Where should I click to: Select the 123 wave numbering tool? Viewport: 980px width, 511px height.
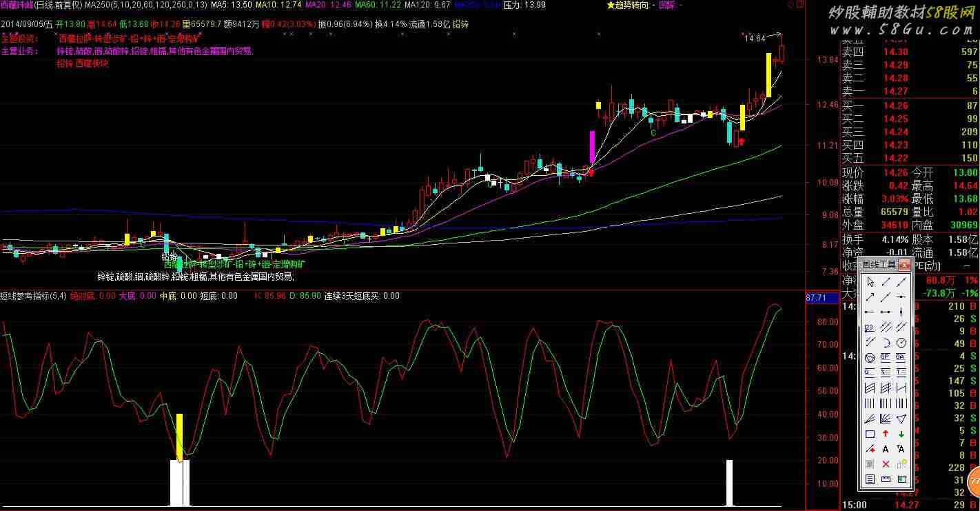[870, 328]
